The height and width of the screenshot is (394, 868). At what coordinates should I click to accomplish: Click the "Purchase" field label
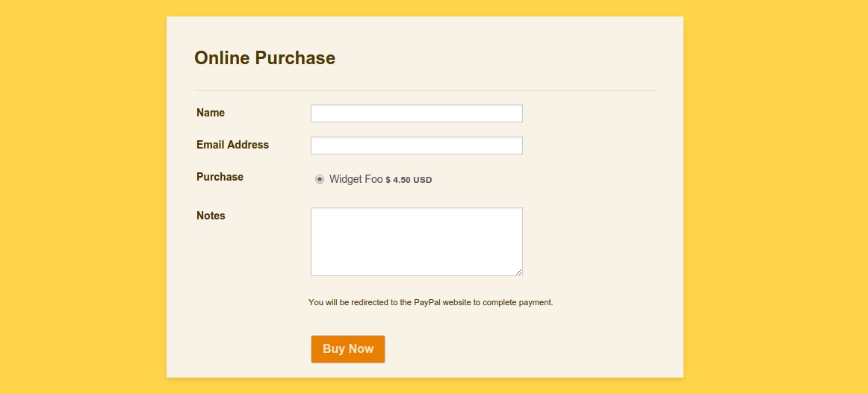coord(220,177)
